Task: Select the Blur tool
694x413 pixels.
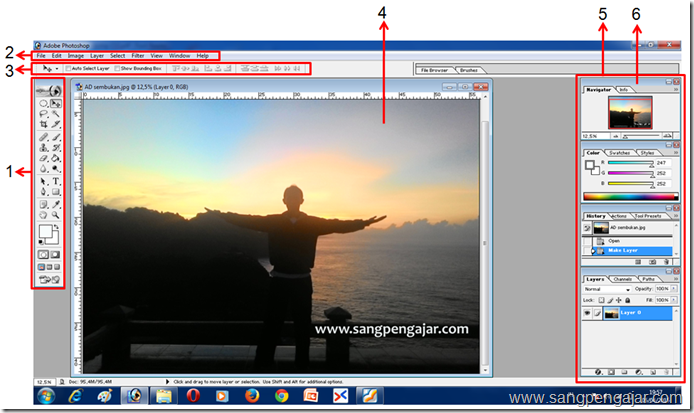Action: coord(44,169)
